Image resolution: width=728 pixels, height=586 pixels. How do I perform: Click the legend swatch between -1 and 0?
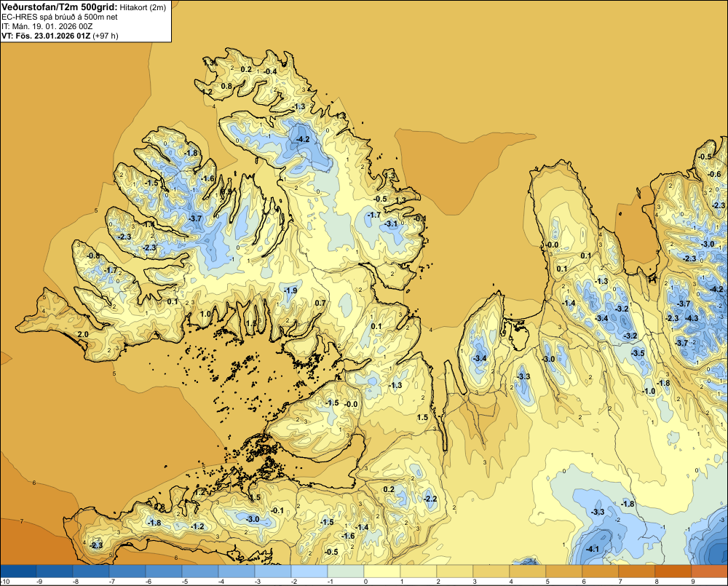click(346, 571)
